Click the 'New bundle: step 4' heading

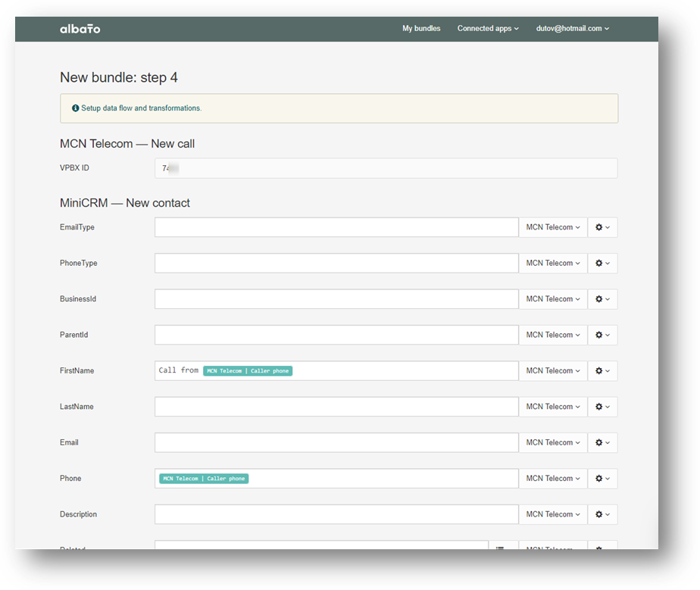pos(119,77)
